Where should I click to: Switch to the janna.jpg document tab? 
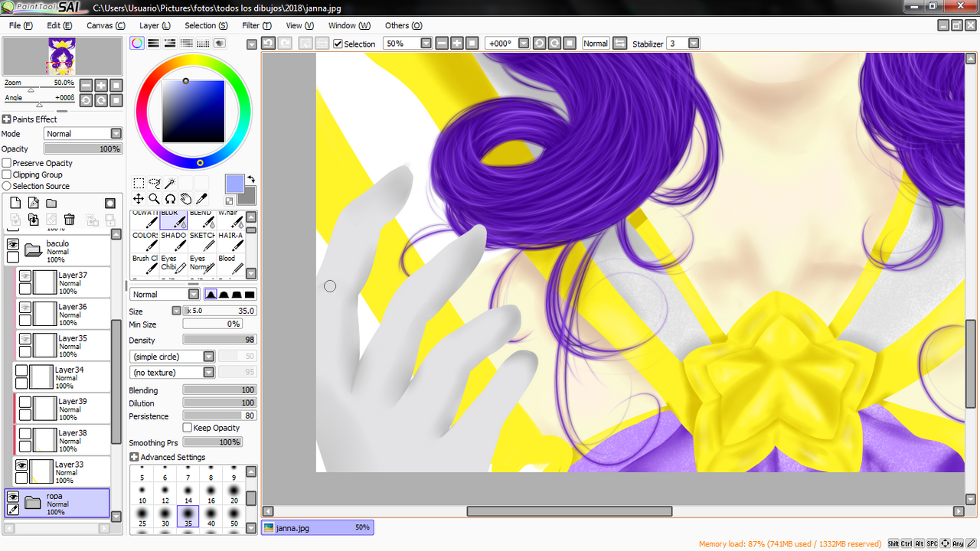click(x=317, y=527)
